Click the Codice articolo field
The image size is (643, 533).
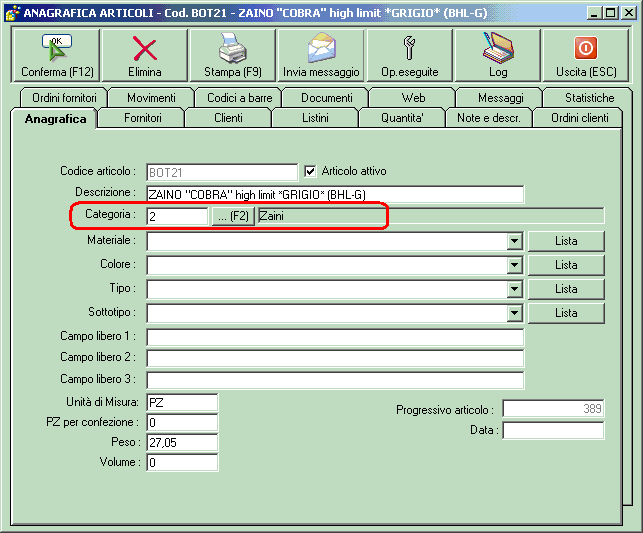(x=222, y=172)
